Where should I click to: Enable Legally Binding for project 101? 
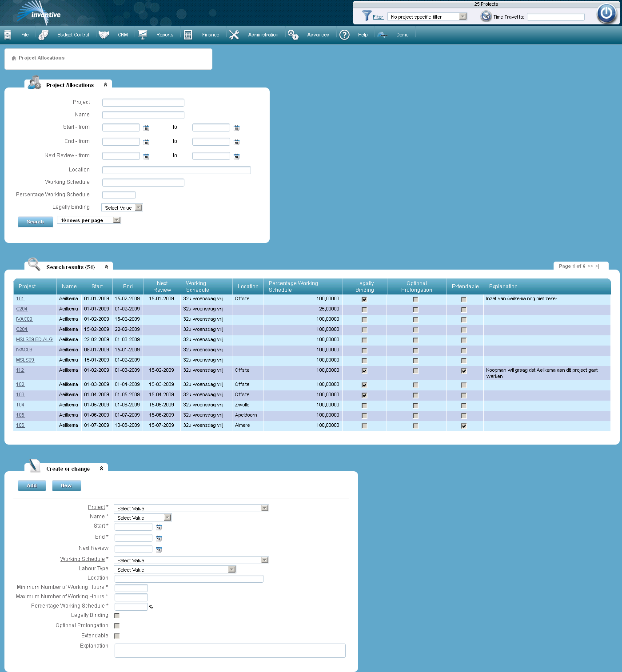pyautogui.click(x=364, y=299)
